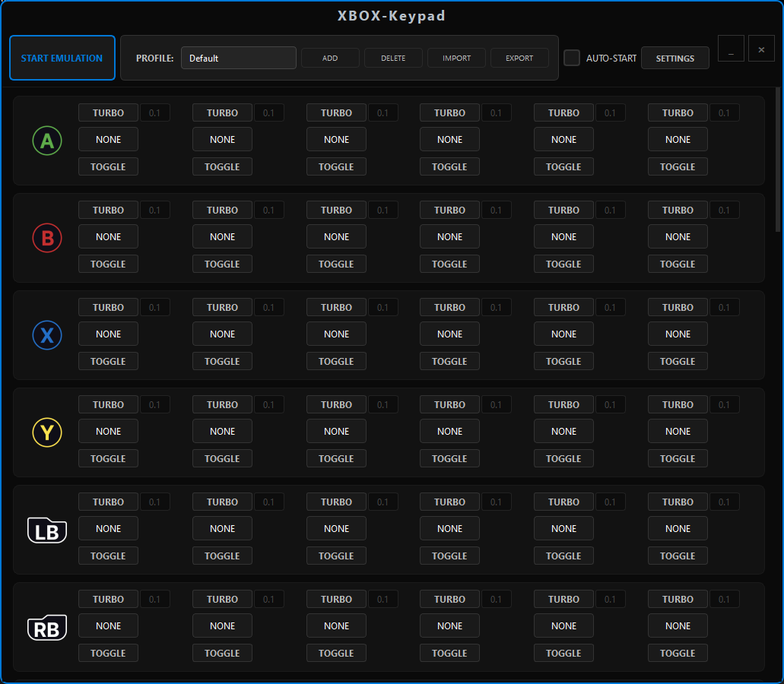Assign key to B button's sixth NONE slot
This screenshot has width=784, height=684.
tap(678, 237)
